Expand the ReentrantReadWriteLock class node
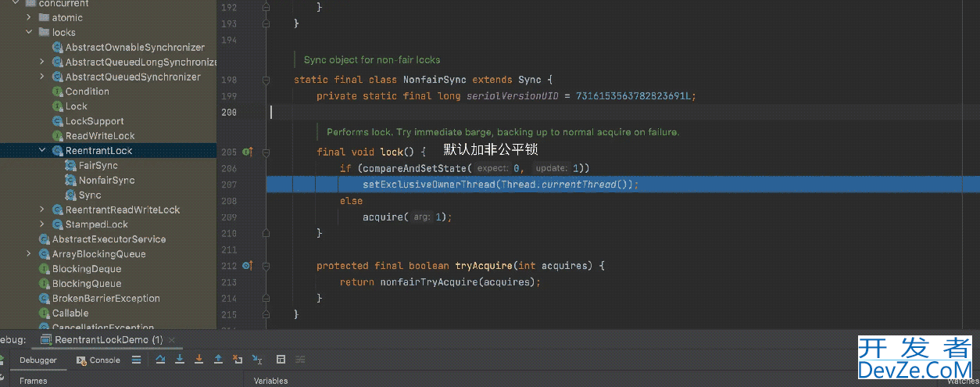Image resolution: width=980 pixels, height=387 pixels. coord(43,210)
